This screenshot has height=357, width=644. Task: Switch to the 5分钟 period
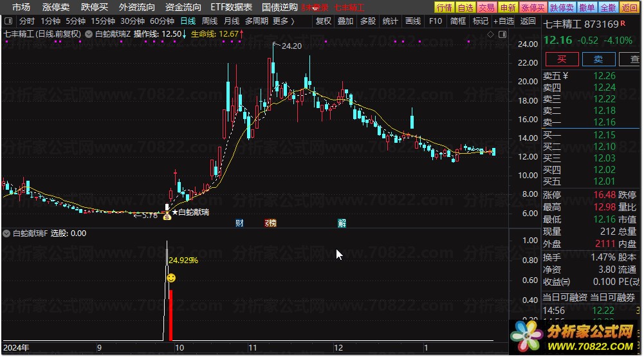tap(75, 21)
